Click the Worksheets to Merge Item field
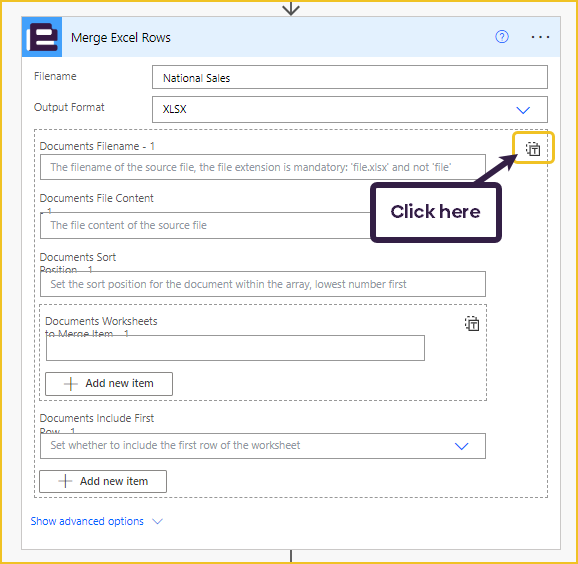Viewport: 578px width, 564px height. (235, 348)
